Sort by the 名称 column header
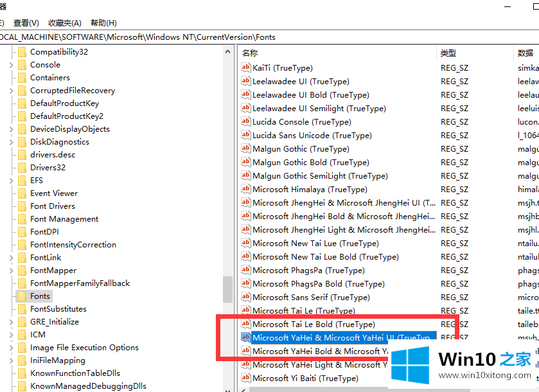539x392 pixels. click(x=337, y=53)
